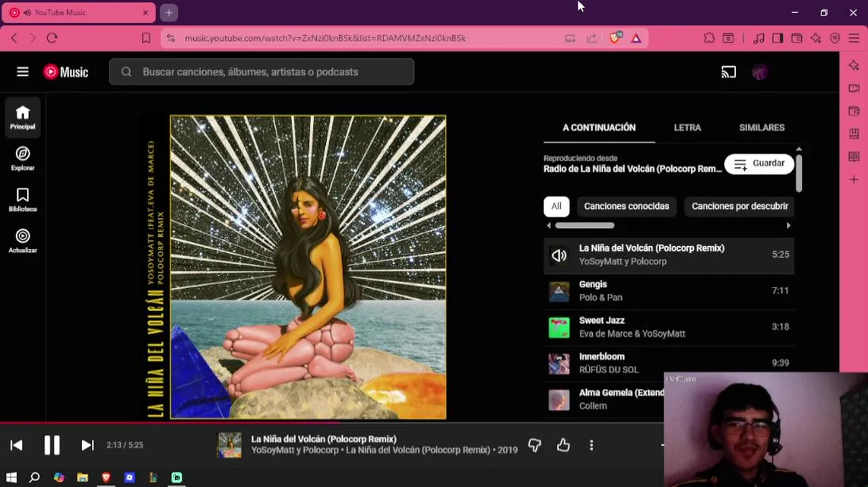Open reading list in right sidebar
This screenshot has width=868, height=487.
tap(854, 157)
